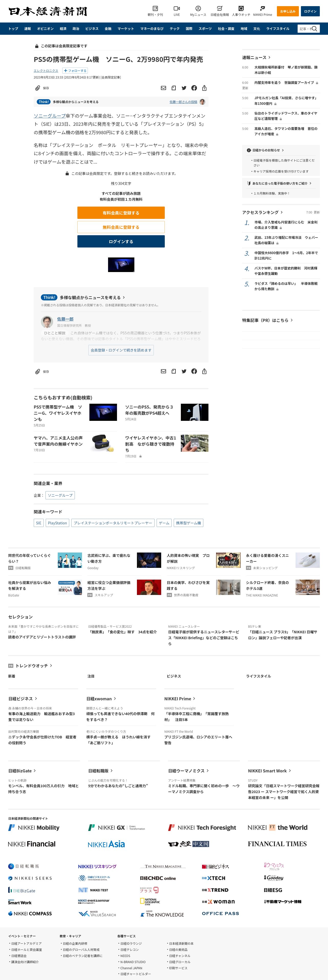Click the PlayStation keyword tag

pyautogui.click(x=57, y=523)
